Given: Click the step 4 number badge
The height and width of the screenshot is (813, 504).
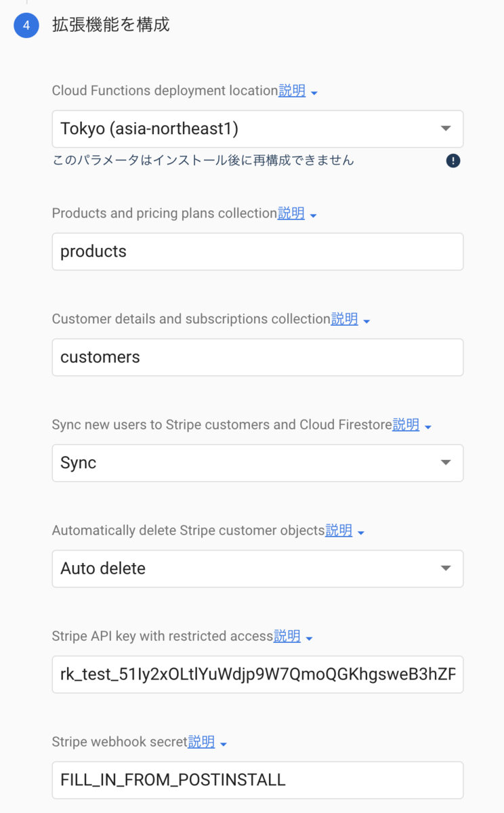Looking at the screenshot, I should point(26,26).
